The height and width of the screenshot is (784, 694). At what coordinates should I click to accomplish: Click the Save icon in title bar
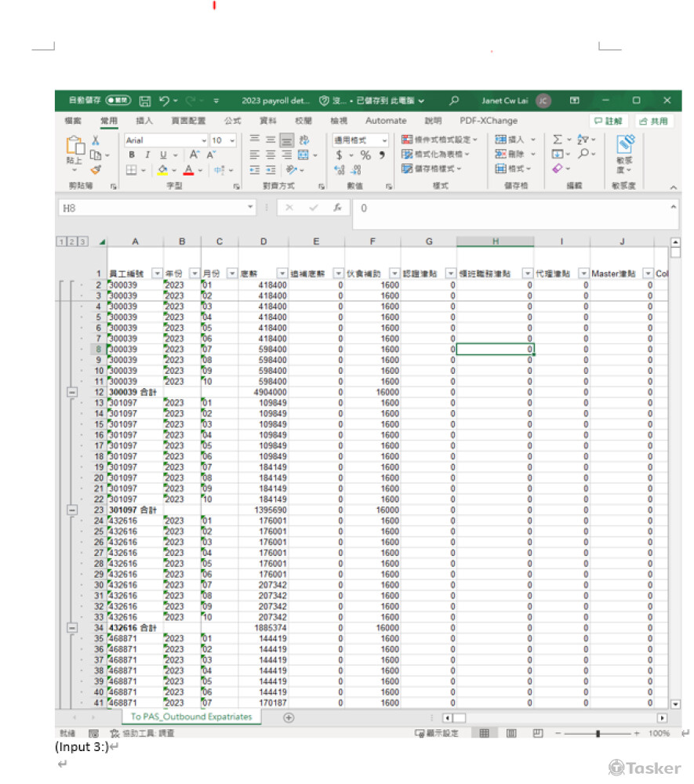pos(145,101)
